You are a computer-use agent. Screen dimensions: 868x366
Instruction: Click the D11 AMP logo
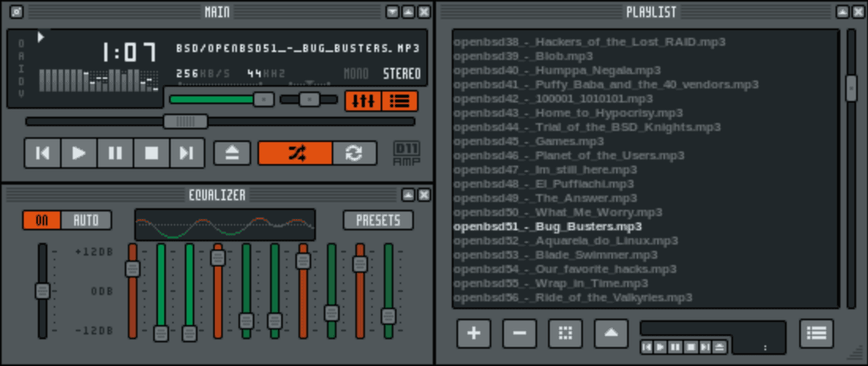[x=407, y=154]
